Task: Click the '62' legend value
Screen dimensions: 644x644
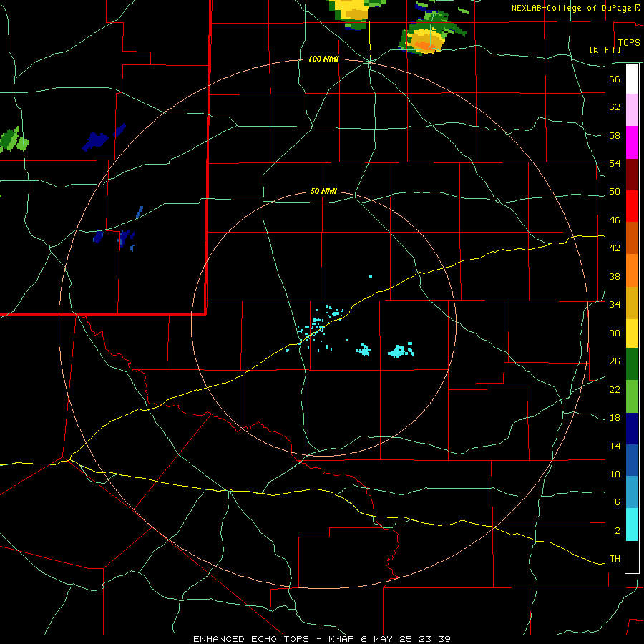Action: click(x=615, y=107)
